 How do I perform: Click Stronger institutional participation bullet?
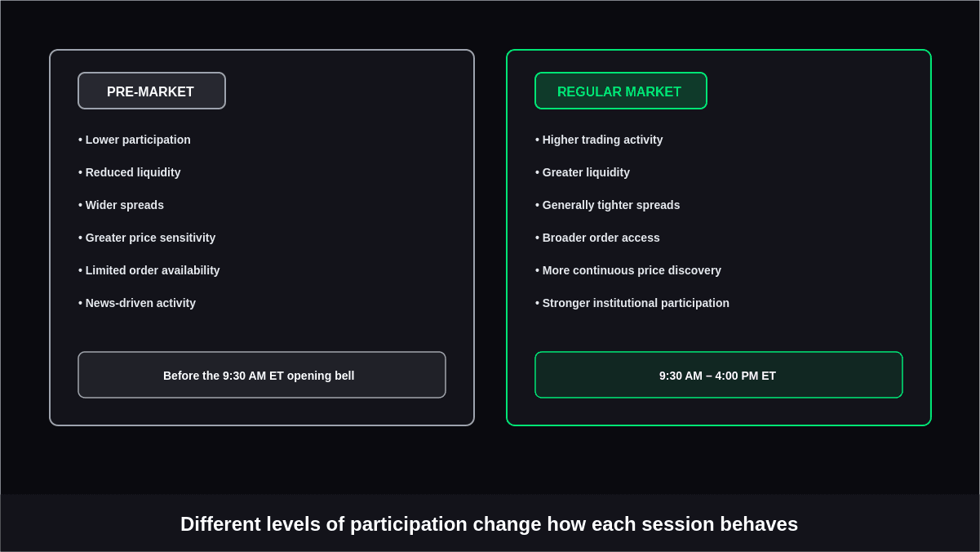(x=632, y=303)
